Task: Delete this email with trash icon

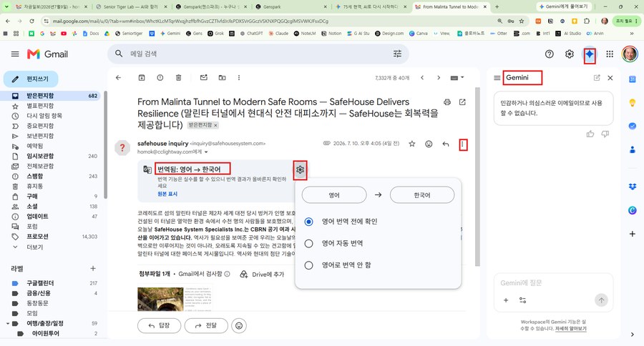Action: 179,78
